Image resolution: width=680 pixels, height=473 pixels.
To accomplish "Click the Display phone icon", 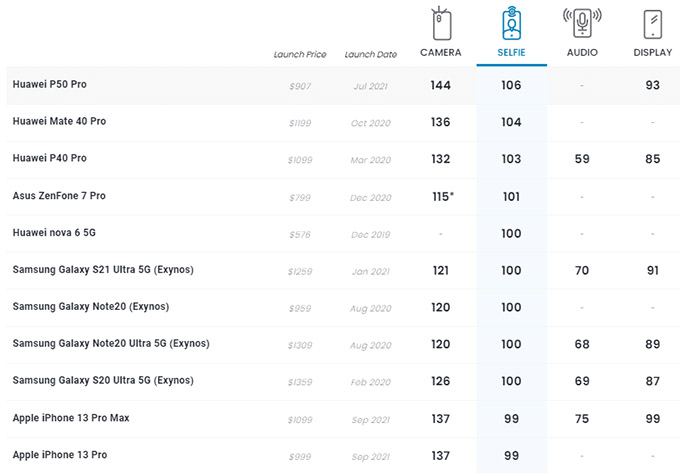I will [652, 23].
